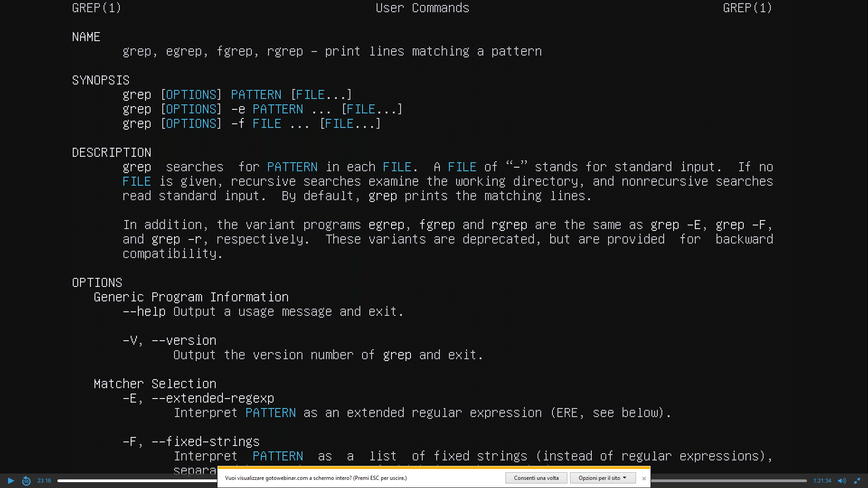The height and width of the screenshot is (488, 868).
Task: Click the blue PATTERN link in the synopsis
Action: (256, 94)
